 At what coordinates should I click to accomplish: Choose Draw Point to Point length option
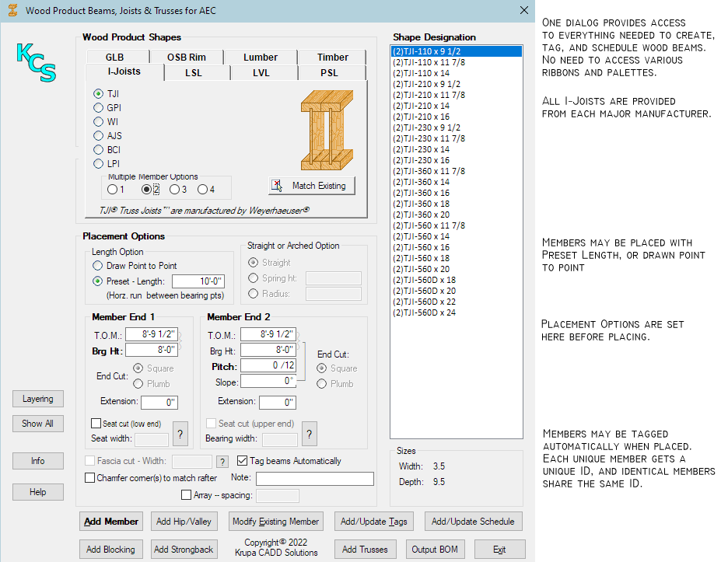(99, 266)
